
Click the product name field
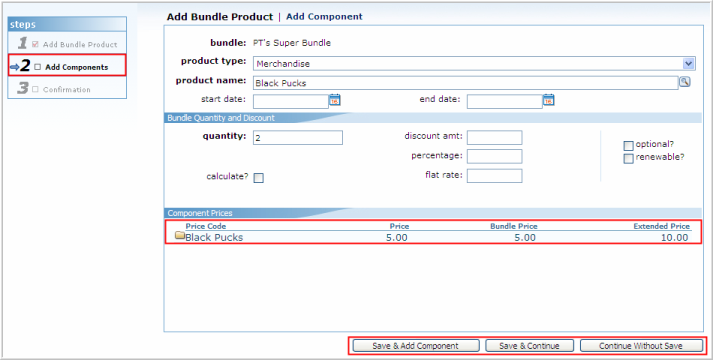[466, 83]
